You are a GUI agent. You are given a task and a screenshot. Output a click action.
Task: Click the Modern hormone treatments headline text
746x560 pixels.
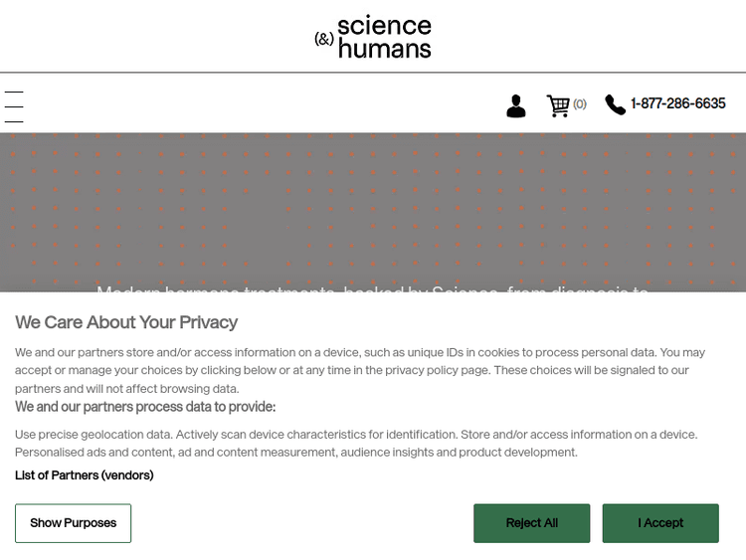(373, 286)
